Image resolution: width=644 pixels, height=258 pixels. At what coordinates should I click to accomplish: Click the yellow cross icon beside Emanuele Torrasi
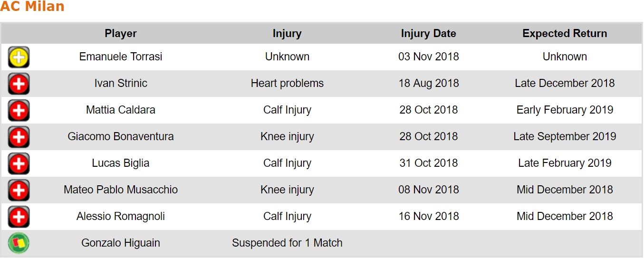19,57
